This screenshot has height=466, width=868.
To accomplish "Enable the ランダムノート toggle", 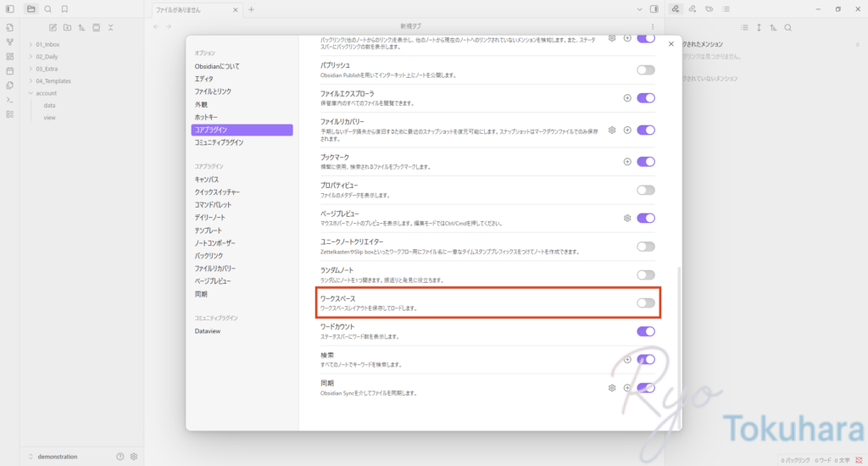I will click(x=645, y=275).
